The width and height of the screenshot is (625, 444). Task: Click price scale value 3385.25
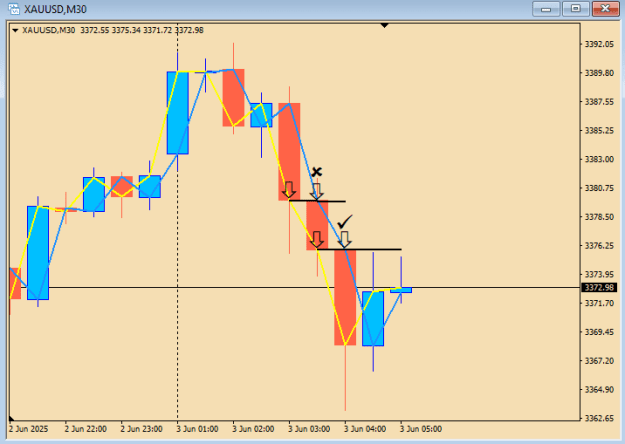[599, 130]
